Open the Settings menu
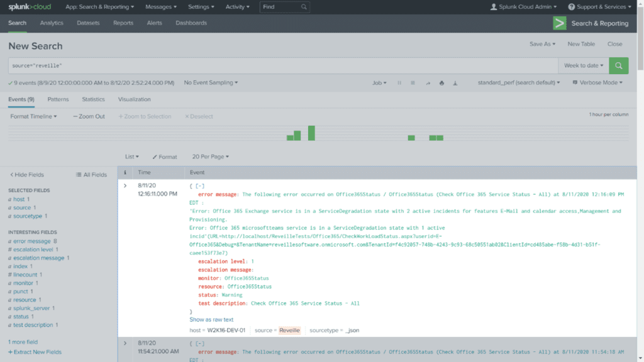Viewport: 644px width, 362px height. point(201,7)
